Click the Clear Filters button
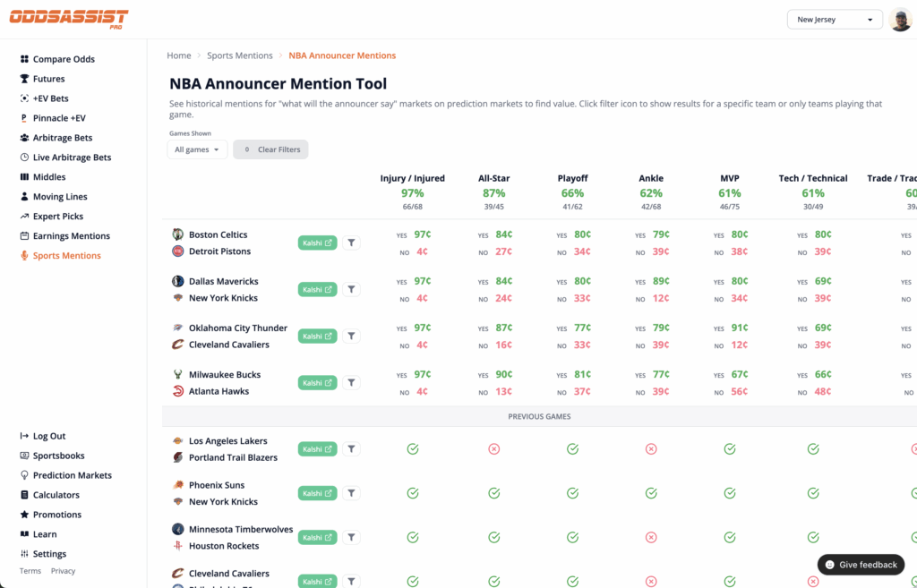 tap(270, 149)
